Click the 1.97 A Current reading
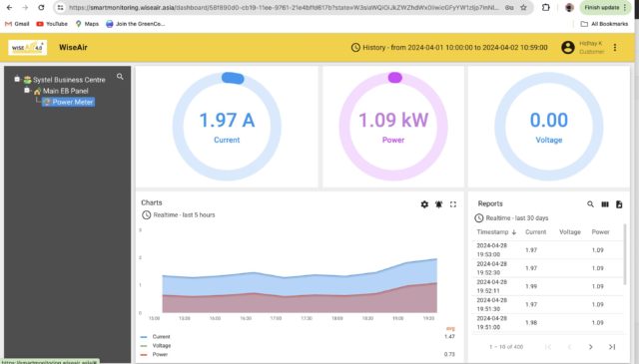The width and height of the screenshot is (639, 364). pos(227,120)
